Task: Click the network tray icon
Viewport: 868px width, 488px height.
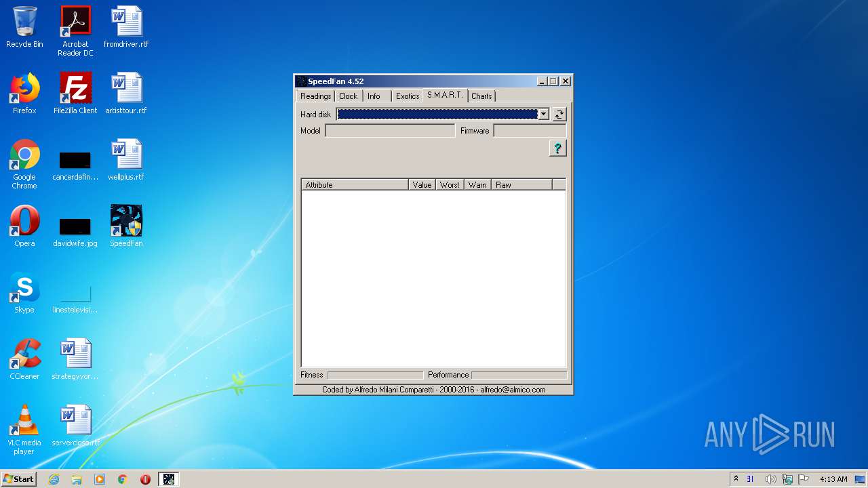Action: point(787,479)
